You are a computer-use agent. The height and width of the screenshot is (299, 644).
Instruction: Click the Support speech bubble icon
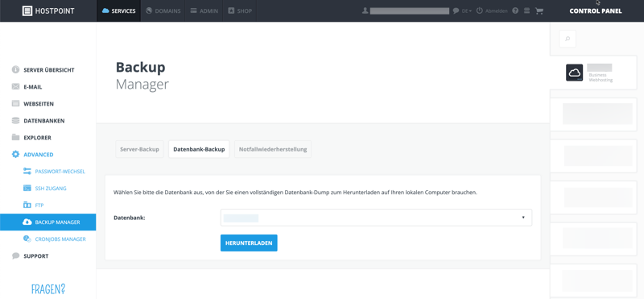tap(15, 255)
